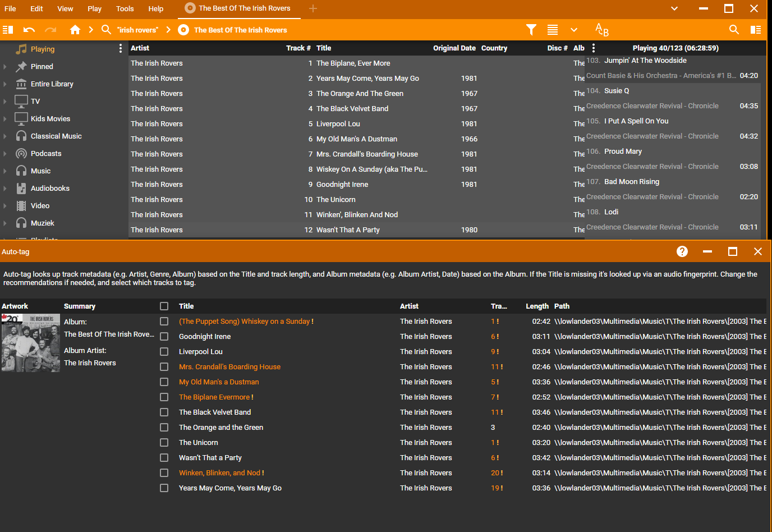This screenshot has width=772, height=532.
Task: Click the "irish rovers" breadcrumb link
Action: (x=137, y=30)
